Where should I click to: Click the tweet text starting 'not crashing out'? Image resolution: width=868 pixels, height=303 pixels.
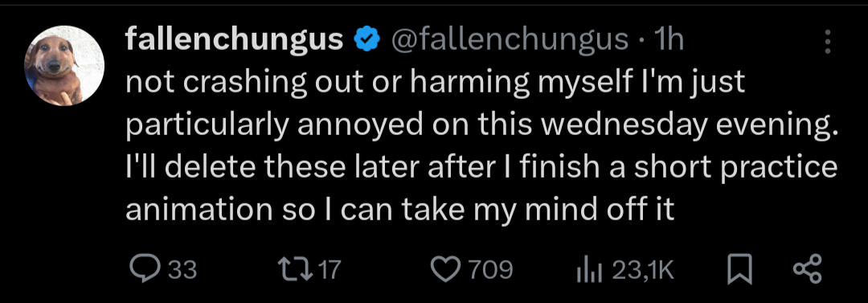click(x=481, y=146)
